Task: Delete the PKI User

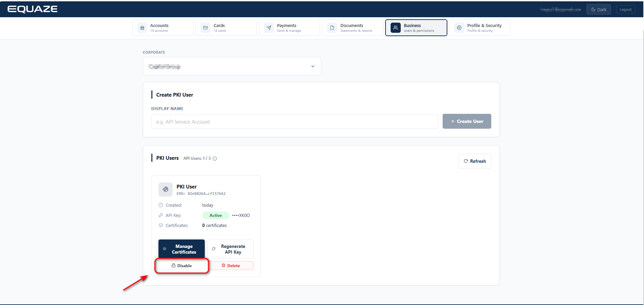Action: [230, 265]
